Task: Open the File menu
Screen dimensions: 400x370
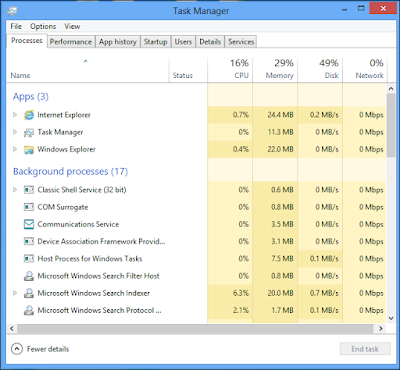Action: 16,26
